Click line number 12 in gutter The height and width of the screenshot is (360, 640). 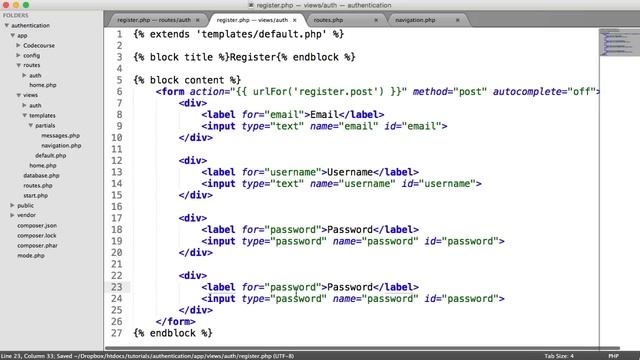pos(116,160)
